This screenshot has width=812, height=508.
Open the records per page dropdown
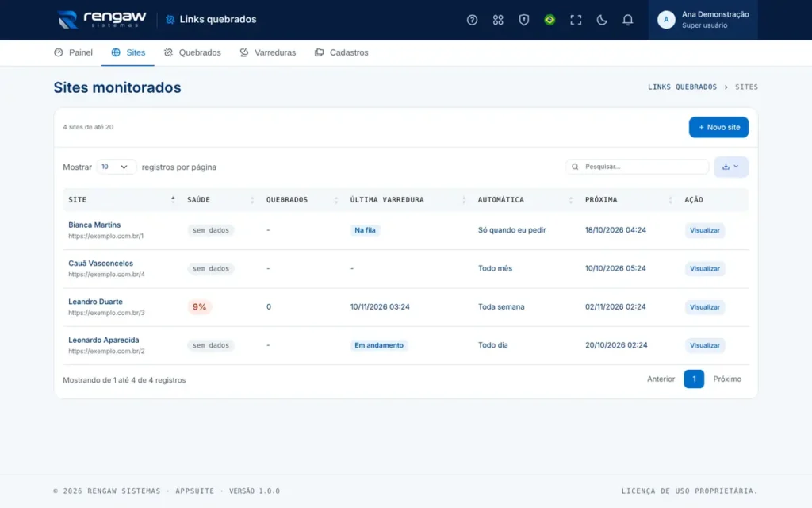coord(116,167)
